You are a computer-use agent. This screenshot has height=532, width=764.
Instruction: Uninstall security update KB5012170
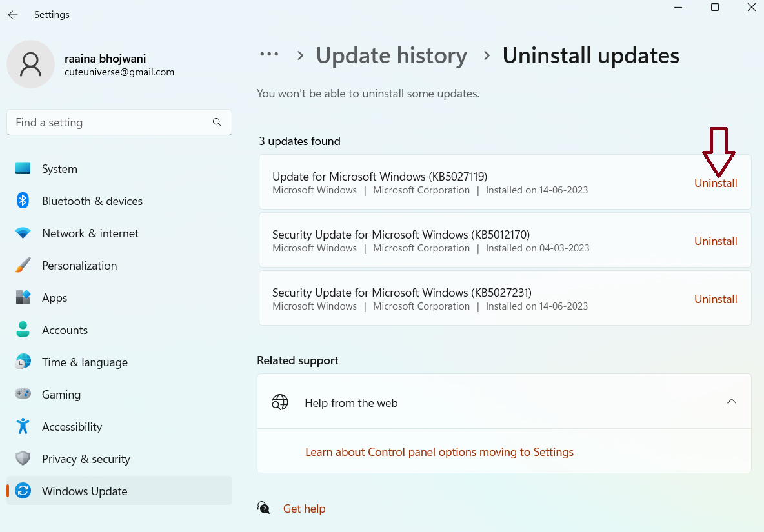coord(716,241)
